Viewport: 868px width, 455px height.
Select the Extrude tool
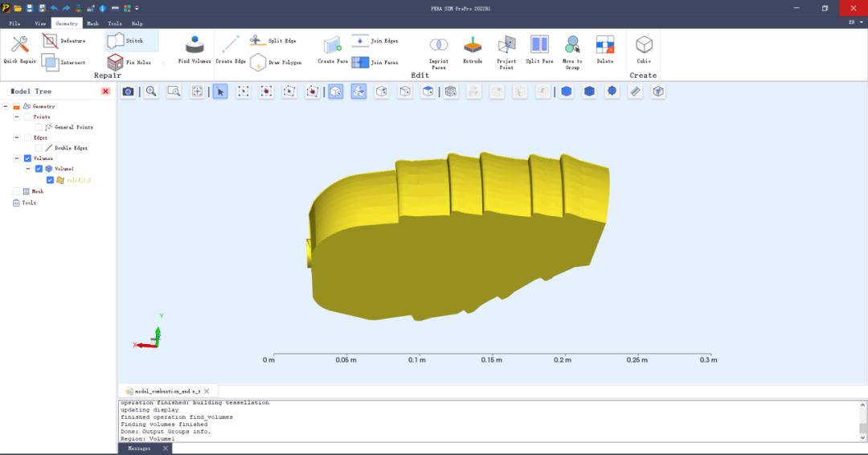click(x=473, y=50)
